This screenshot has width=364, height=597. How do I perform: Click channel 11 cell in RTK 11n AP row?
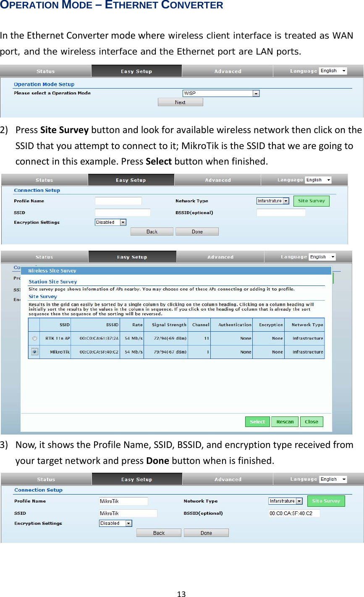(x=199, y=338)
